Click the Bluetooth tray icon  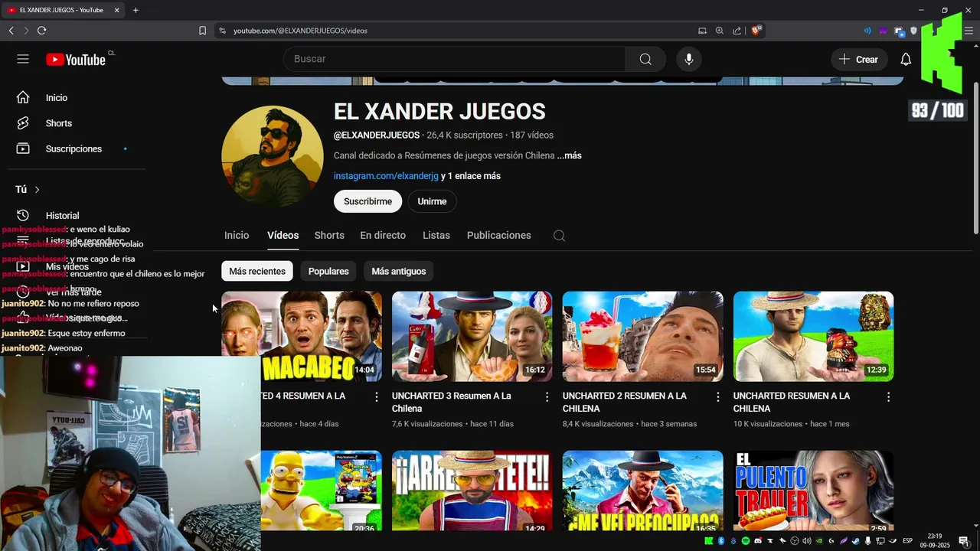click(721, 541)
